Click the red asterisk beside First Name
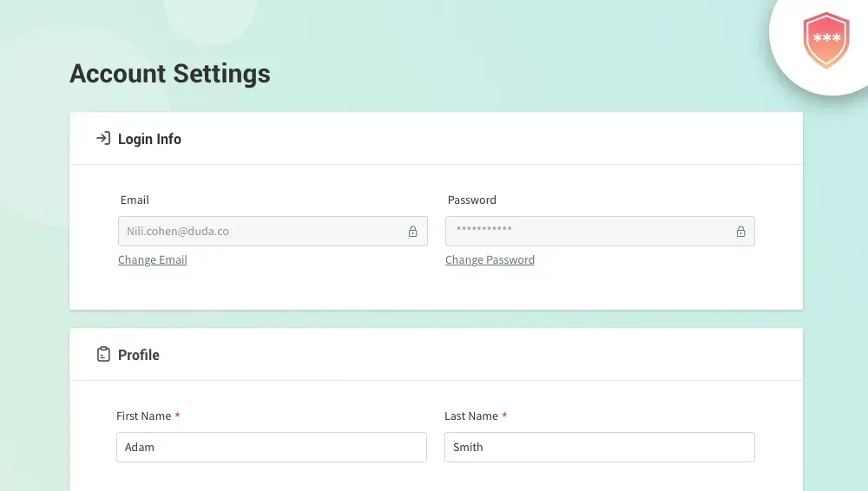 pyautogui.click(x=177, y=416)
